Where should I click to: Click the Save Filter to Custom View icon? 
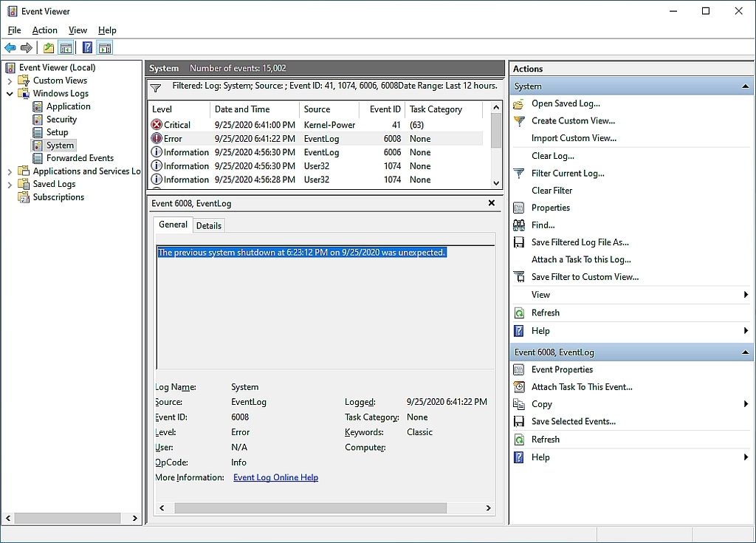[519, 277]
